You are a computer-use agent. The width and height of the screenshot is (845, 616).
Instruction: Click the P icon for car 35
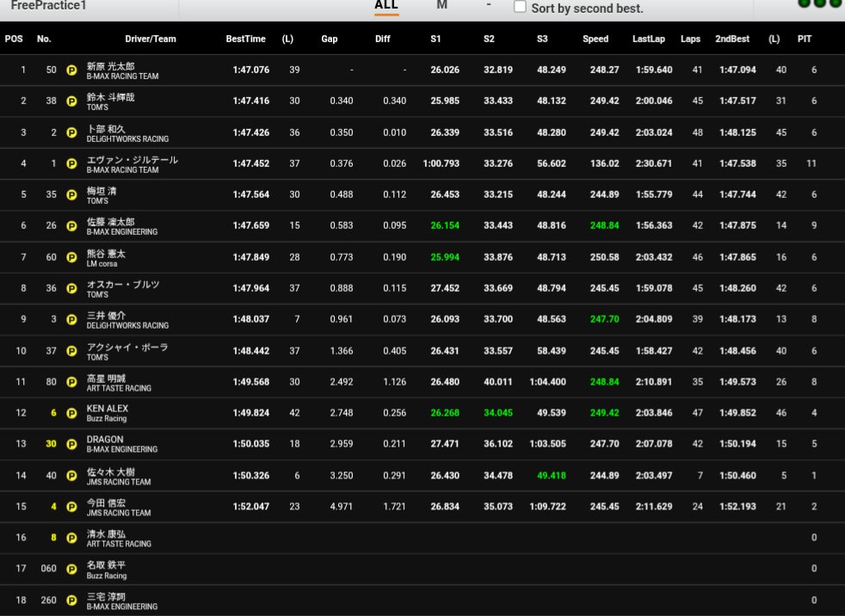[x=71, y=194]
